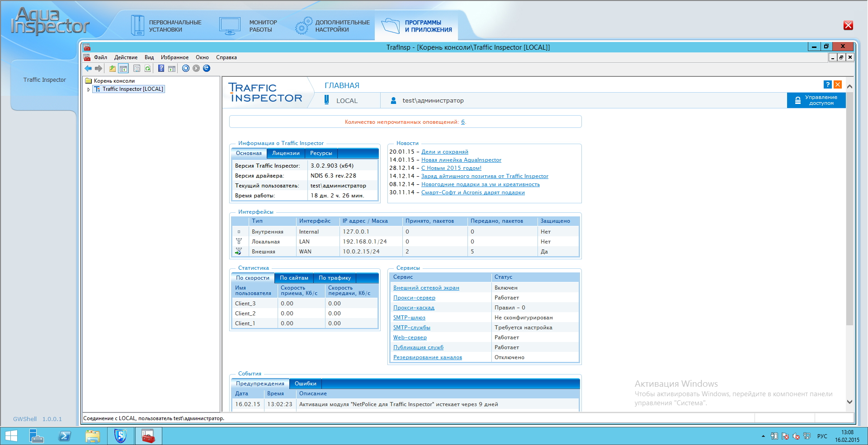Click scrollbar down arrow in main pane

849,402
